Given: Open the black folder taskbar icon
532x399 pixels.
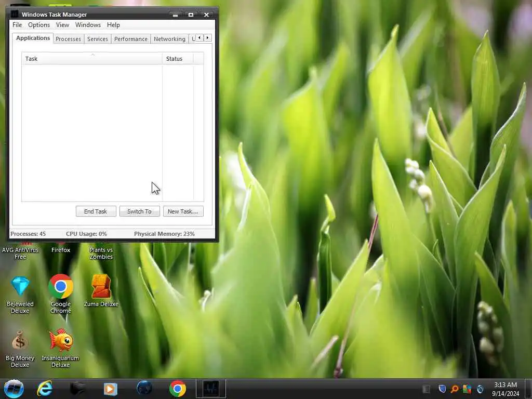Looking at the screenshot, I should pyautogui.click(x=77, y=389).
